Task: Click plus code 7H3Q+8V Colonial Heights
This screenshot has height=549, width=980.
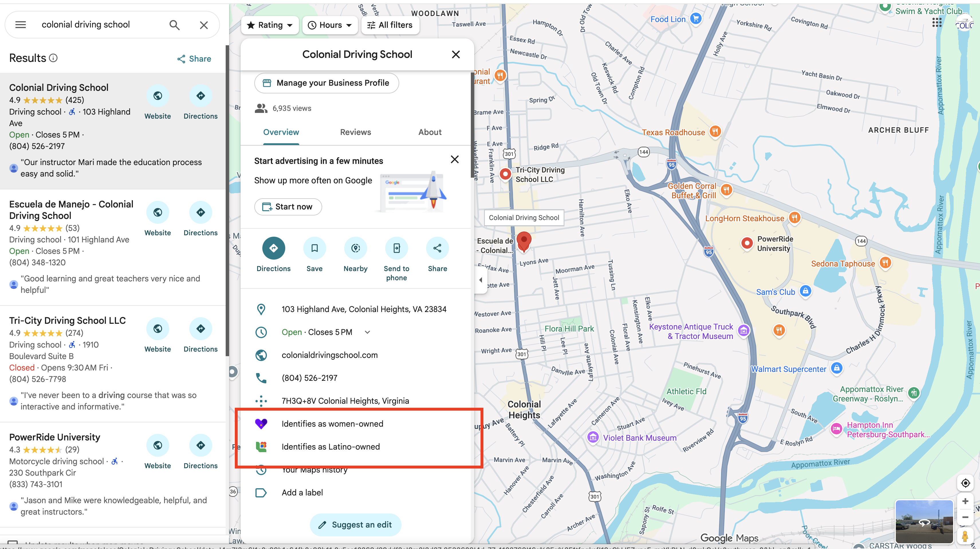Action: click(345, 401)
